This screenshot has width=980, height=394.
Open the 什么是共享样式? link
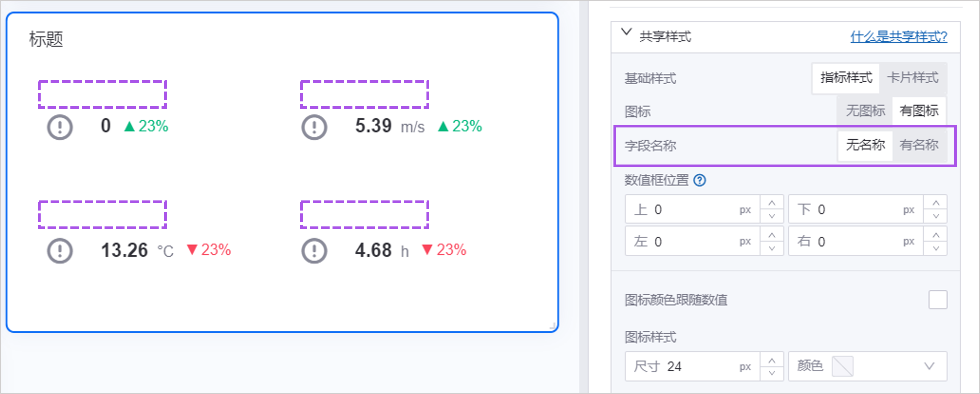pos(899,37)
